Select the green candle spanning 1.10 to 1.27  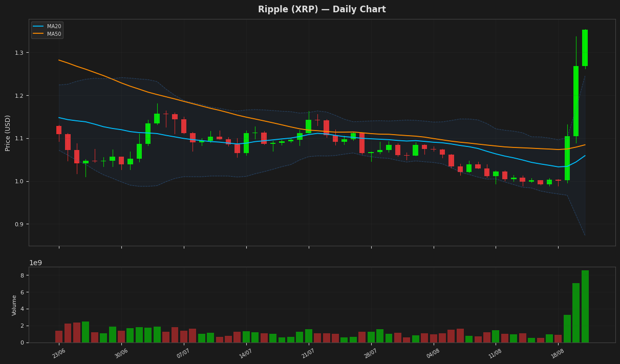pos(576,101)
